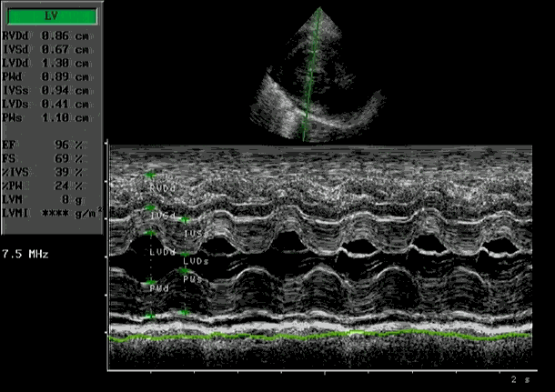Click the IVSd 0.67 cm measurement row
Screen dimensions: 555x392
[x=45, y=50]
